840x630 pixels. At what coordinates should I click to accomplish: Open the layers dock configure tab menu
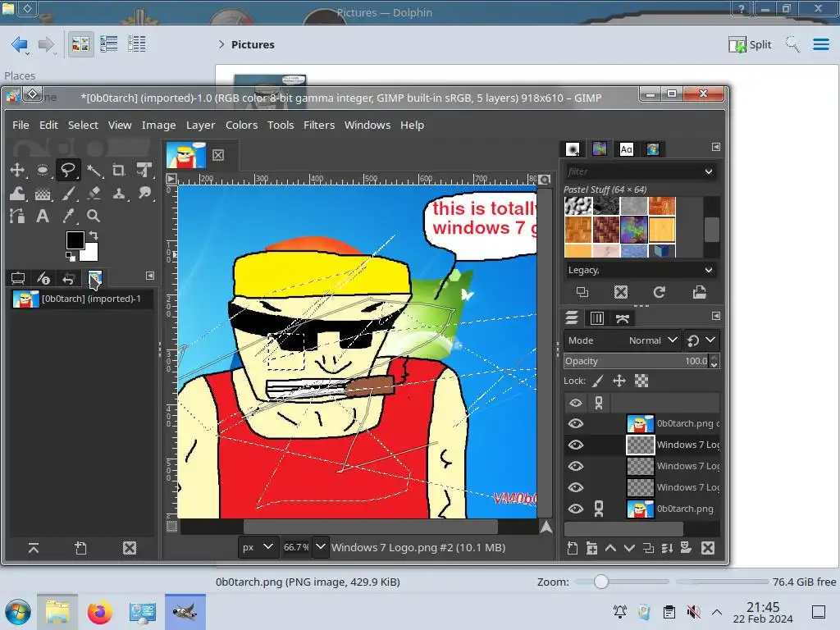(715, 316)
